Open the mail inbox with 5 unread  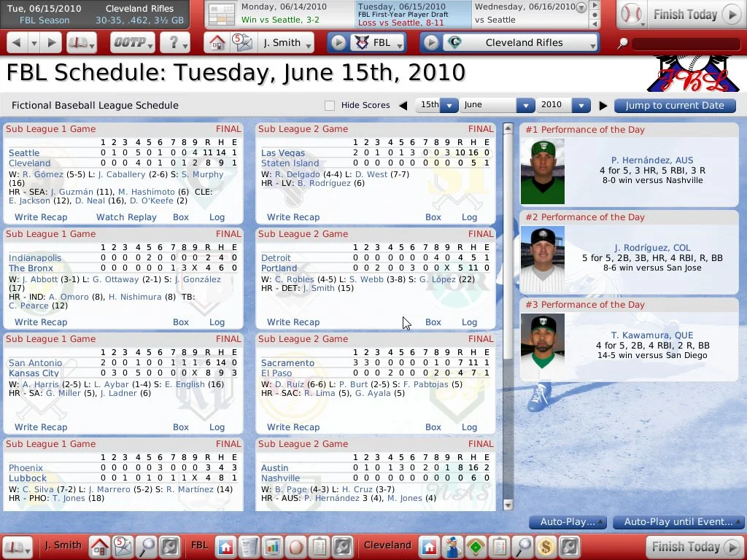(241, 43)
